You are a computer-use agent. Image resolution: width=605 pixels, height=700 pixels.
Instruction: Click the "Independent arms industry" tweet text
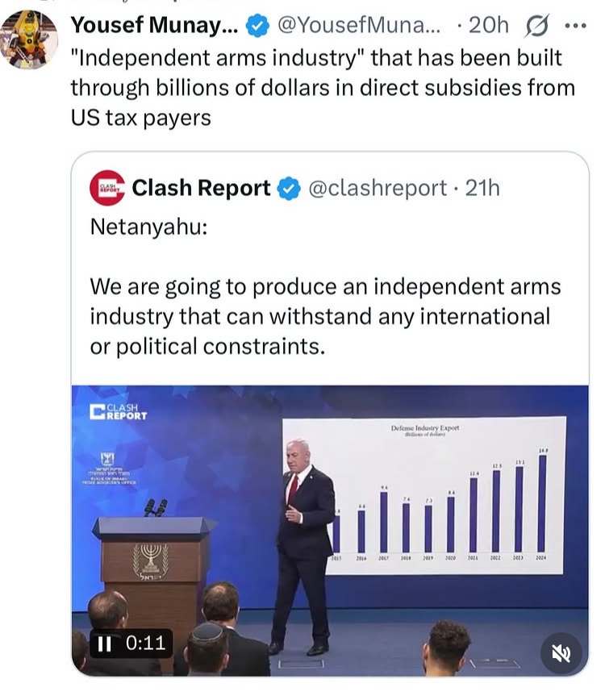(x=323, y=87)
